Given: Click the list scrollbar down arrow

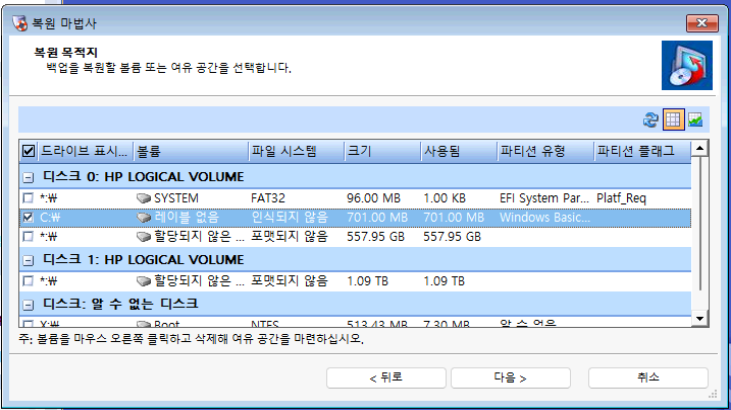Looking at the screenshot, I should 700,319.
